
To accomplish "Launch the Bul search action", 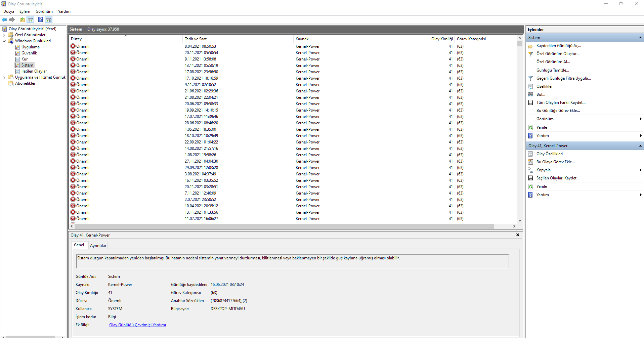I will pos(541,94).
